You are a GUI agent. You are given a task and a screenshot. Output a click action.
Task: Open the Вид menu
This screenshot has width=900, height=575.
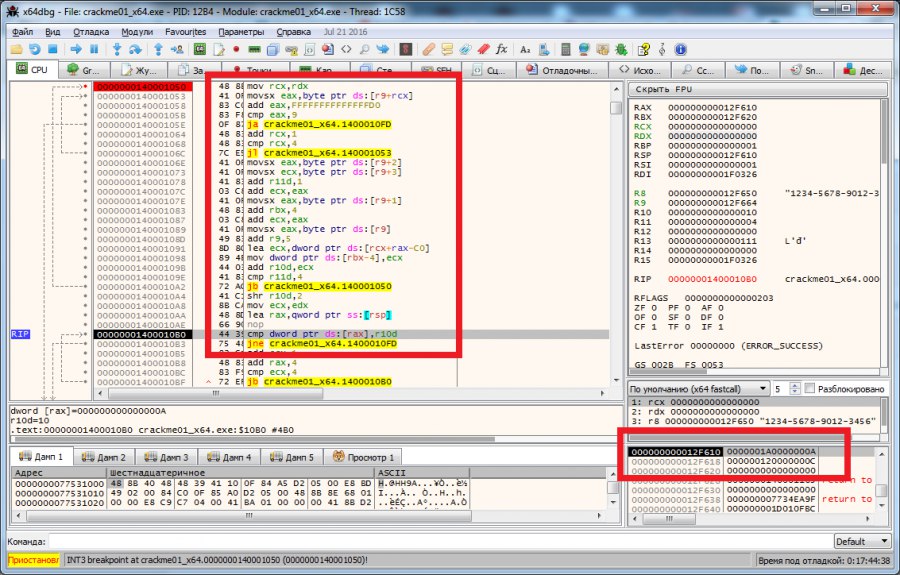click(53, 32)
